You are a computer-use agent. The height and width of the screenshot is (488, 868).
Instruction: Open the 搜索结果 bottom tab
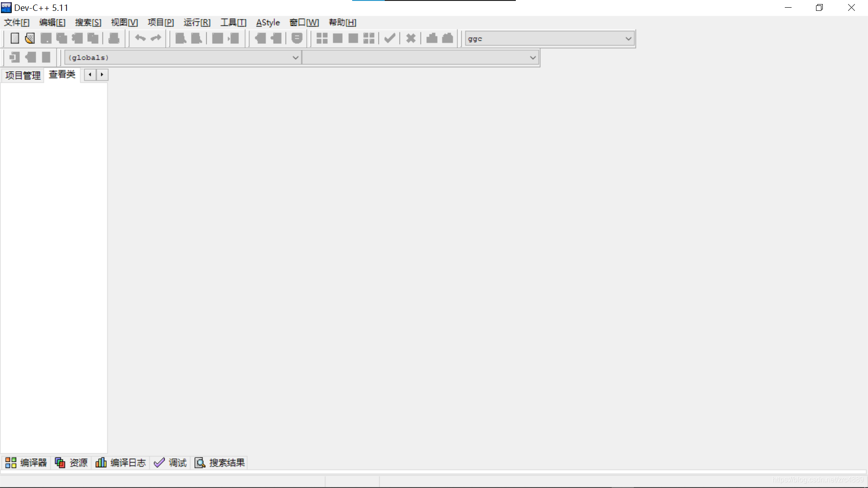(x=220, y=463)
